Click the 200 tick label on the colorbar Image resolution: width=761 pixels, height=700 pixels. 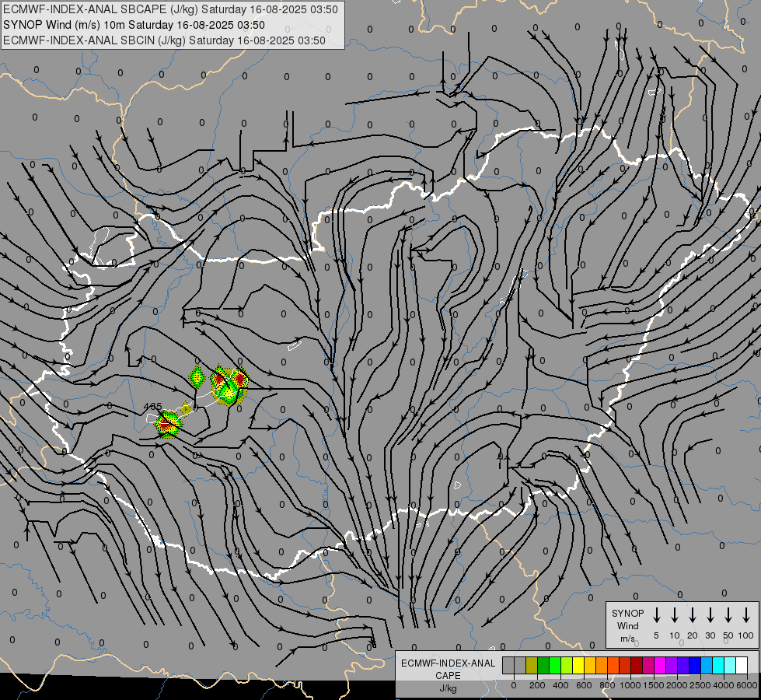pos(537,685)
